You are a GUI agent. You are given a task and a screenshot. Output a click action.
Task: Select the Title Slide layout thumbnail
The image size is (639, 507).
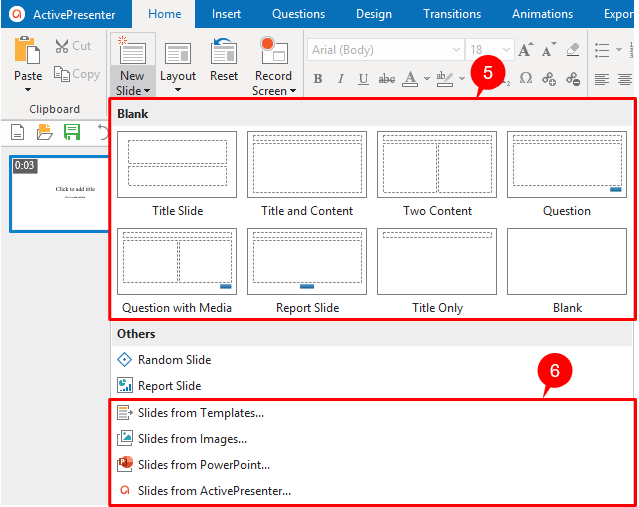(177, 165)
